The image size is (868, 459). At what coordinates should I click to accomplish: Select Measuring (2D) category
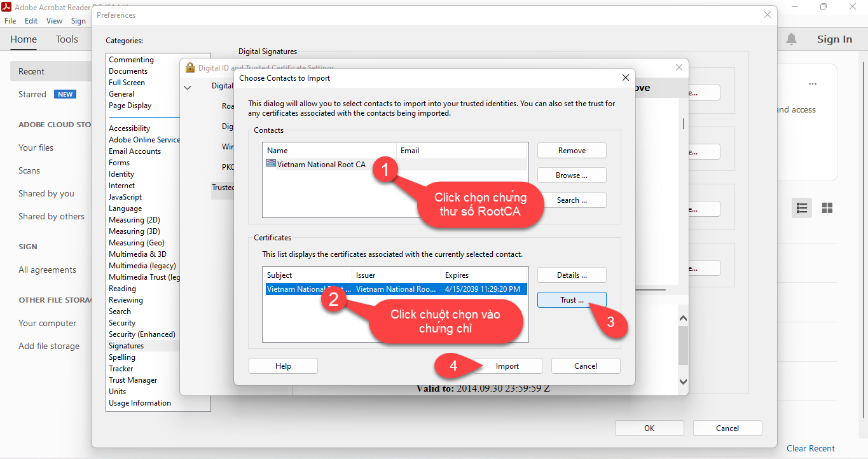click(x=134, y=220)
